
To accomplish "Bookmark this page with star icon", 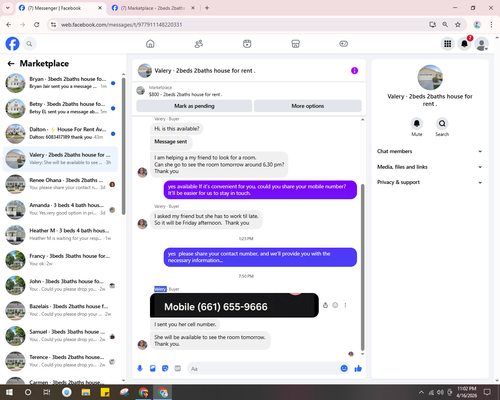I will pos(458,24).
